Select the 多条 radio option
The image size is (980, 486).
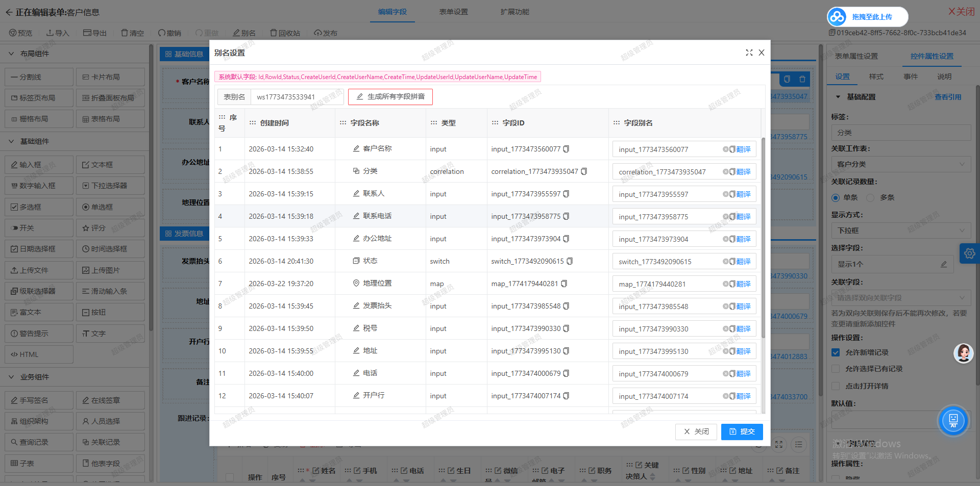pyautogui.click(x=871, y=198)
